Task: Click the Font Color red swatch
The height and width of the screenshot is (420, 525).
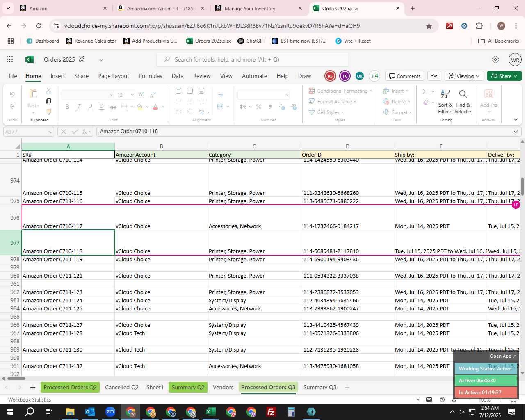Action: 155,107
